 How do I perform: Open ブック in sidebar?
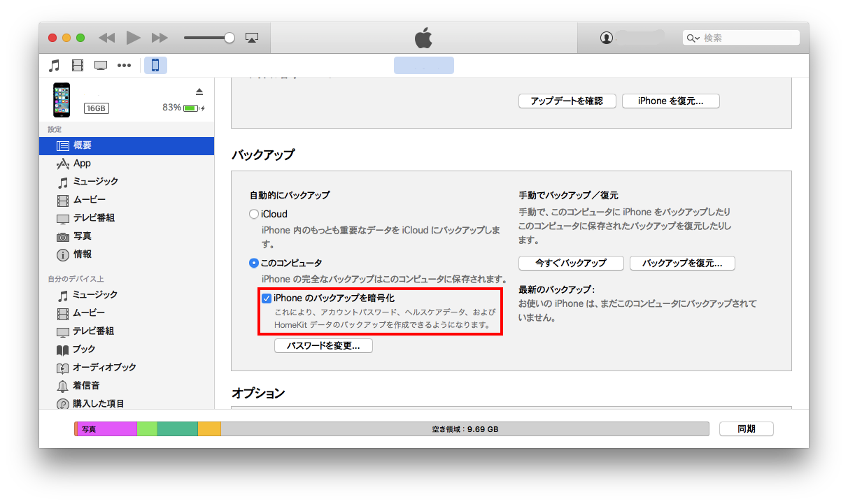pyautogui.click(x=127, y=350)
